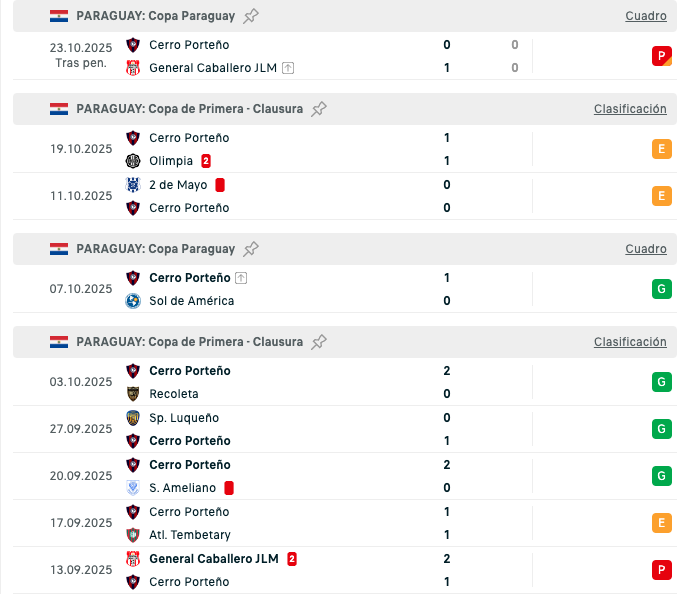Pin the first Copa de Primera - Clausura league
Image resolution: width=689 pixels, height=594 pixels.
pos(319,109)
